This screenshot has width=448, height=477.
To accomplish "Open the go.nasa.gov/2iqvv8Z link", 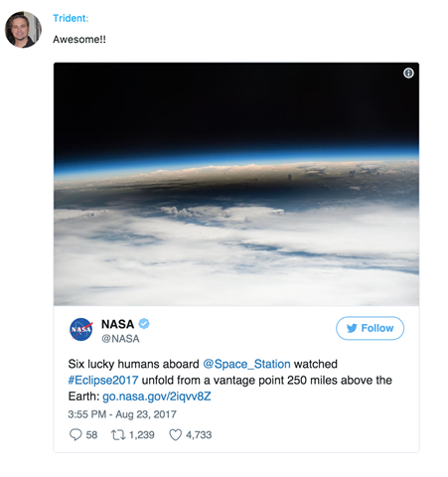I will click(x=157, y=397).
